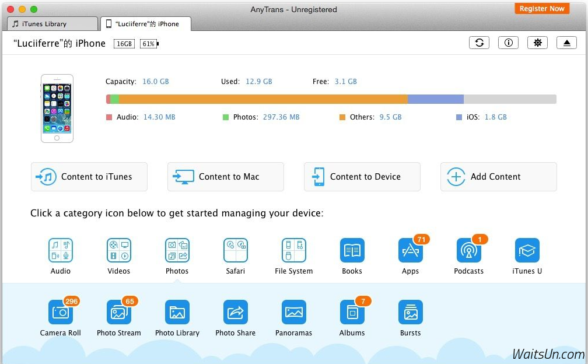Viewport: 588px width, 364px height.
Task: Click the Register Now button
Action: 542,9
